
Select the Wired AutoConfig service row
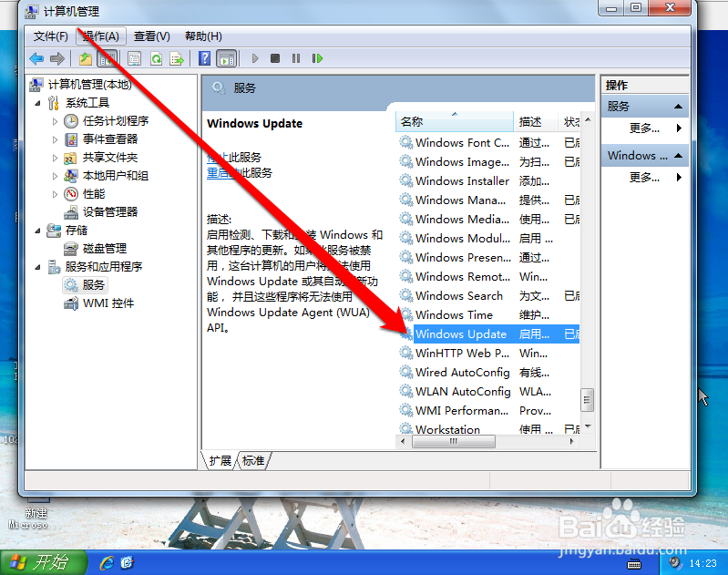[x=489, y=373]
